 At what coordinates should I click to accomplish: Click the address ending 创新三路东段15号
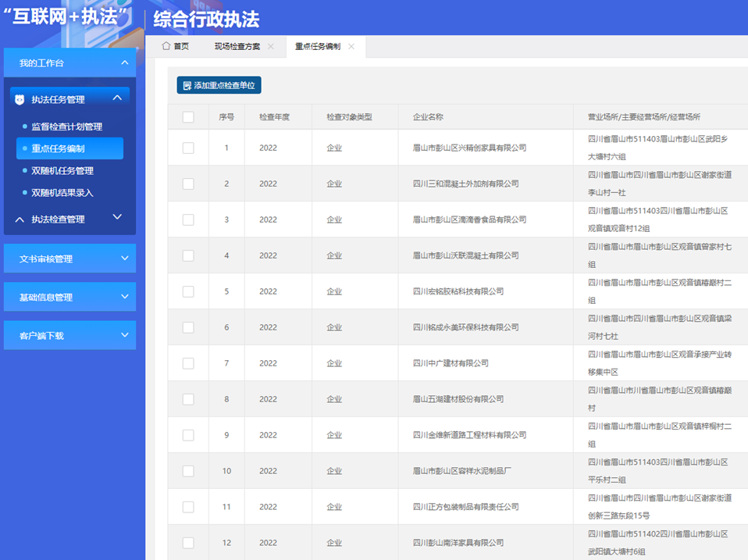pos(660,507)
